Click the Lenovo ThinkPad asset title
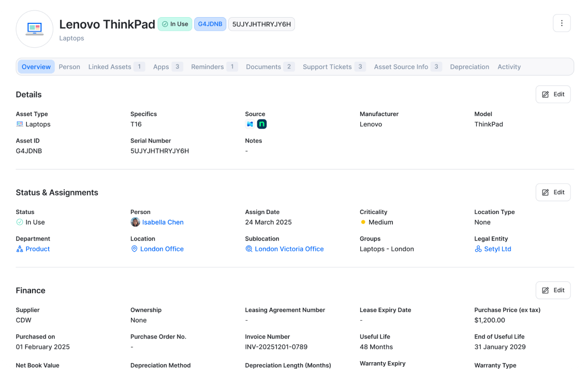Viewport: 588px width, 369px height. (107, 24)
